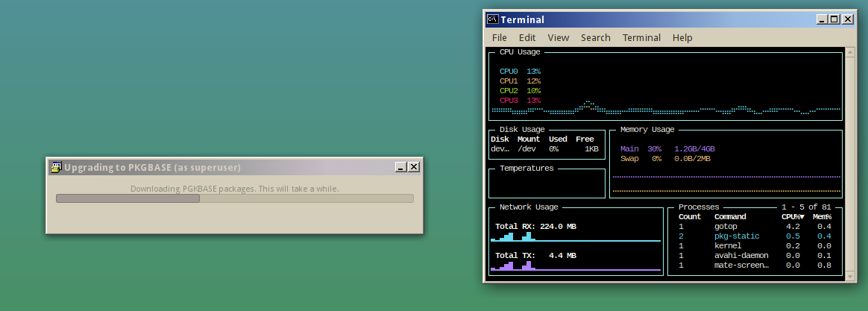The height and width of the screenshot is (311, 868).
Task: Click the Network Usage panel title
Action: point(529,207)
